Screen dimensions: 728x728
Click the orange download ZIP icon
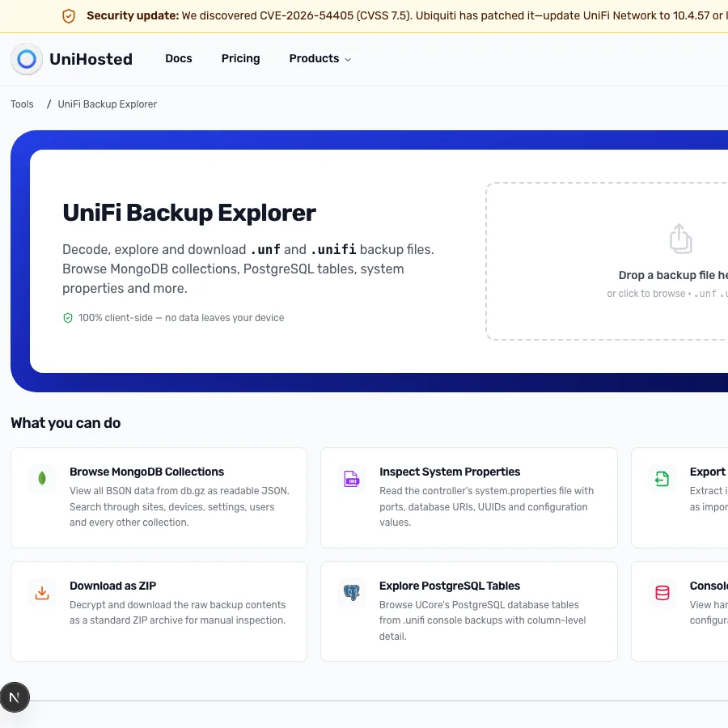42,593
